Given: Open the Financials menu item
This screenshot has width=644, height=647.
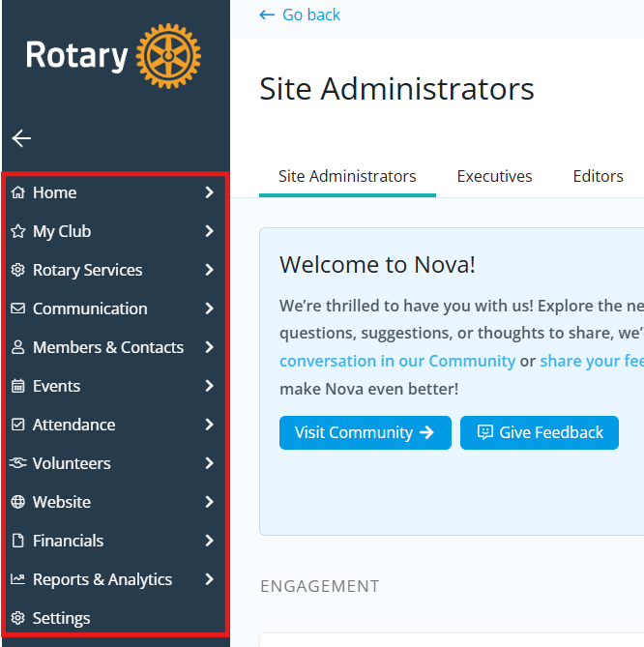Looking at the screenshot, I should click(115, 541).
